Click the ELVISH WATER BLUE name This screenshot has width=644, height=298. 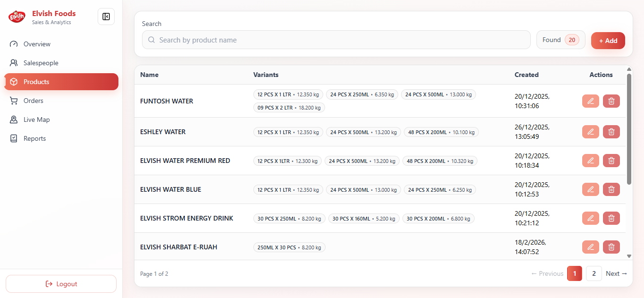click(x=171, y=189)
